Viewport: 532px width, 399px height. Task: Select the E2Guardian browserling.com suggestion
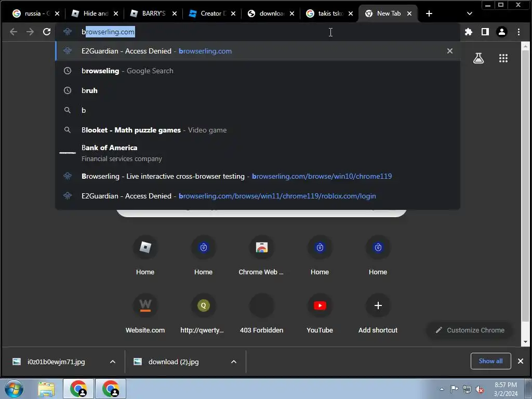click(x=258, y=51)
